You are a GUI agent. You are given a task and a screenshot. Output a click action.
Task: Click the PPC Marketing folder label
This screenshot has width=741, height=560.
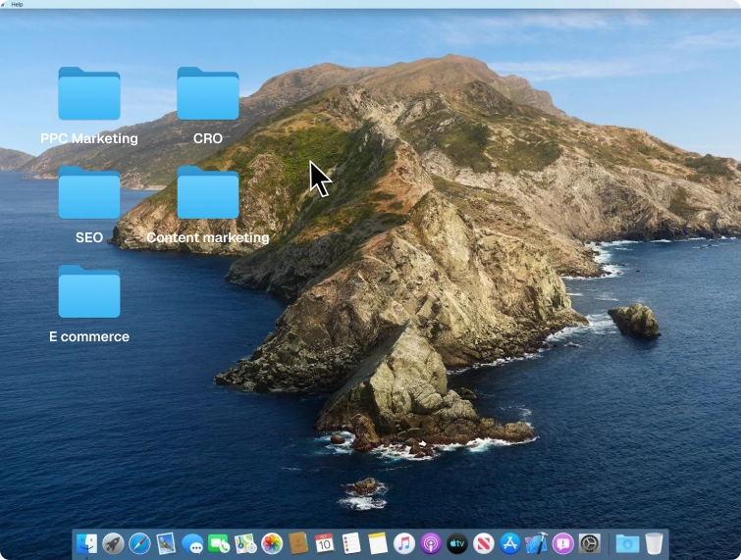click(89, 138)
